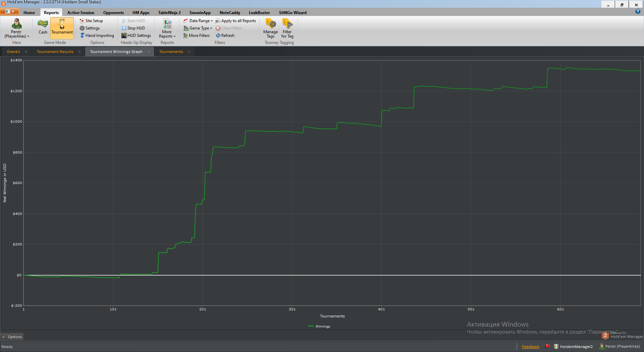The width and height of the screenshot is (644, 352).
Task: Click the HoldemManager2 database status item
Action: click(x=574, y=347)
